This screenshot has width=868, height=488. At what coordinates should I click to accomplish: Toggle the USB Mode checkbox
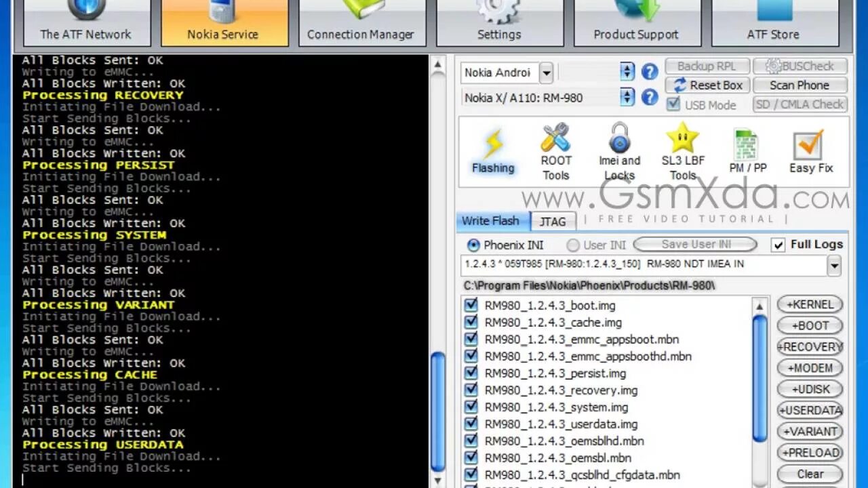click(x=673, y=104)
